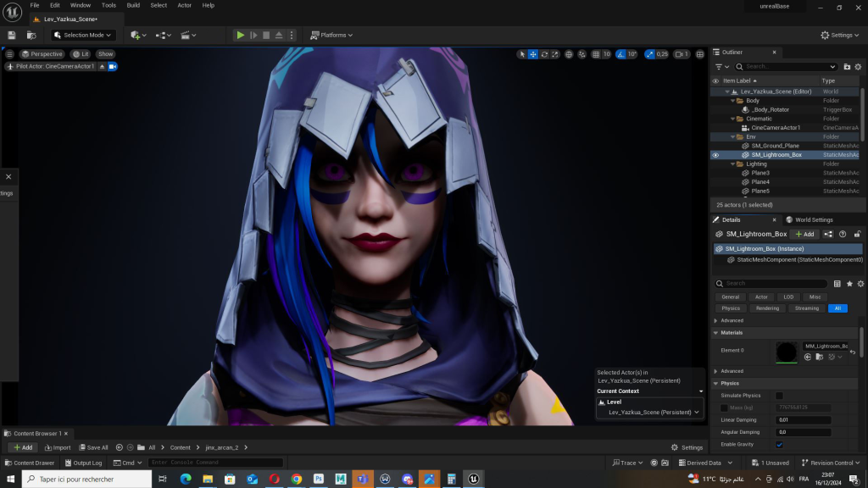Select the Physics filter in Details

[731, 308]
